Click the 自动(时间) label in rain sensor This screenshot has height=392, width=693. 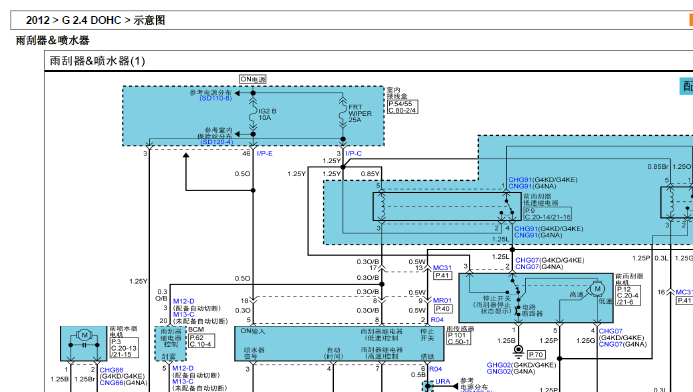click(333, 353)
